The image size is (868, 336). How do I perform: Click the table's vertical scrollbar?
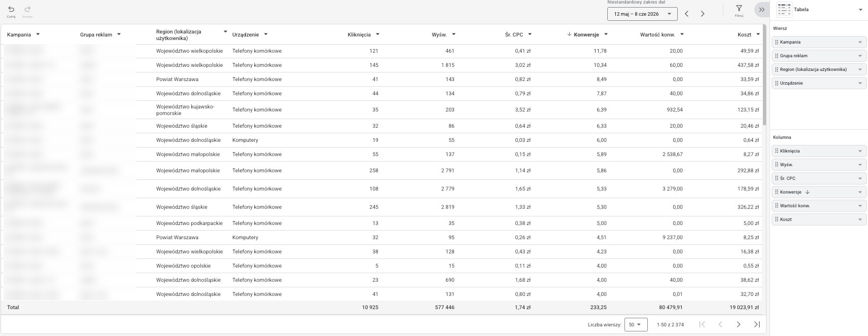pos(765,76)
